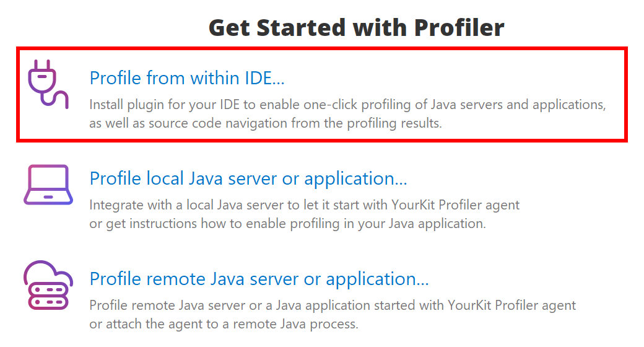Click the cloud server icon for remote profiling
The image size is (644, 347).
pos(48,285)
